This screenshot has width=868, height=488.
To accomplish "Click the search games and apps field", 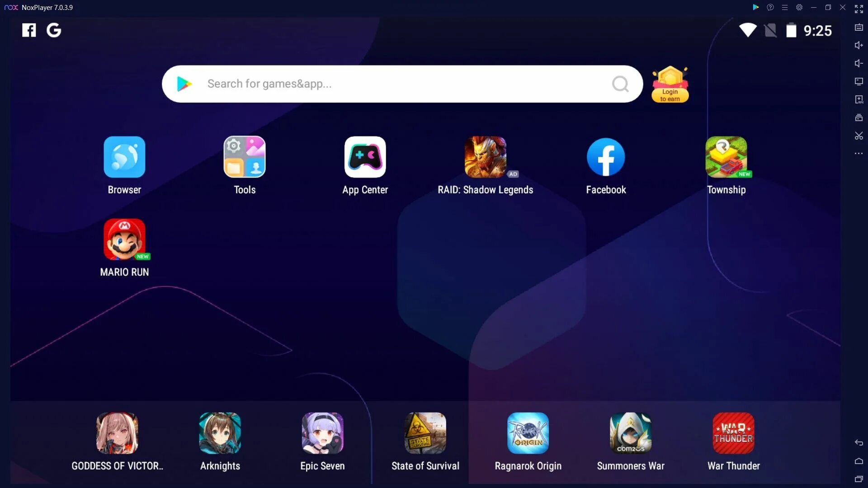I will (x=402, y=84).
